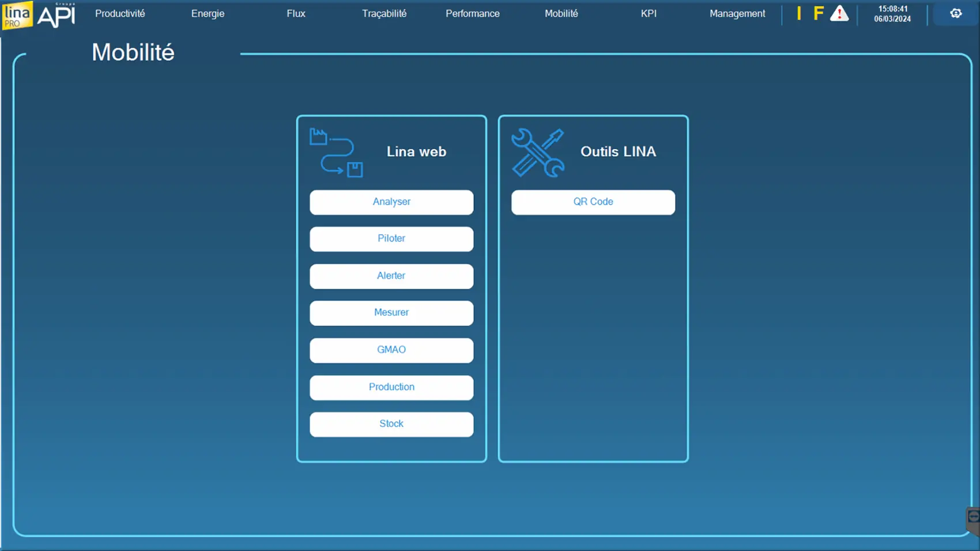The width and height of the screenshot is (980, 551).
Task: Select the Stock button
Action: (x=391, y=424)
